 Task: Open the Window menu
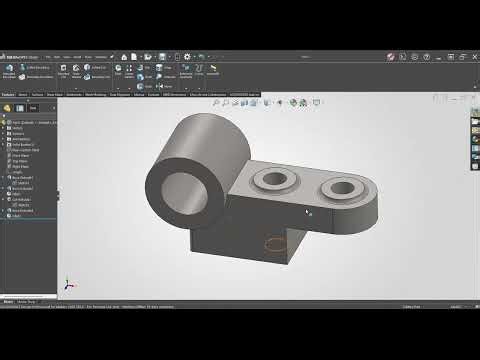tap(101, 57)
